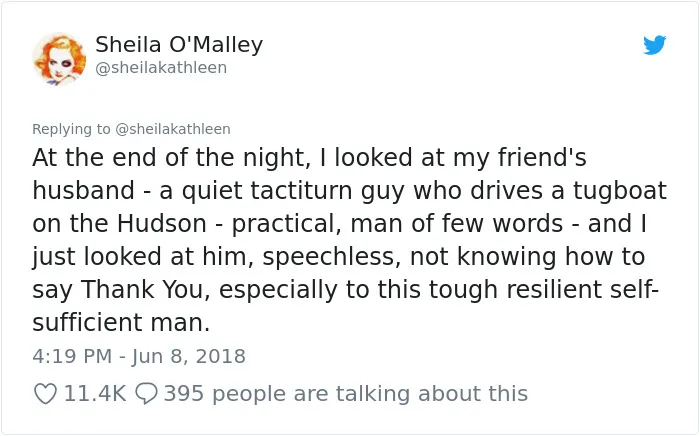Click the 'Replying to' label text
The image size is (700, 436).
pyautogui.click(x=71, y=129)
